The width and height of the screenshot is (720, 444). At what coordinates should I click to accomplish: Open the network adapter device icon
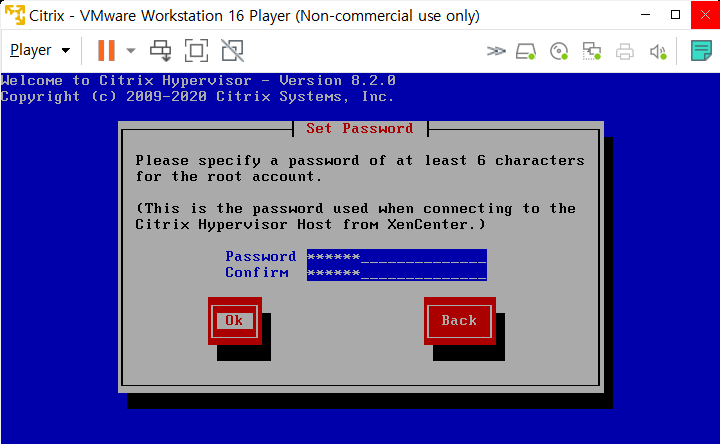[x=591, y=51]
